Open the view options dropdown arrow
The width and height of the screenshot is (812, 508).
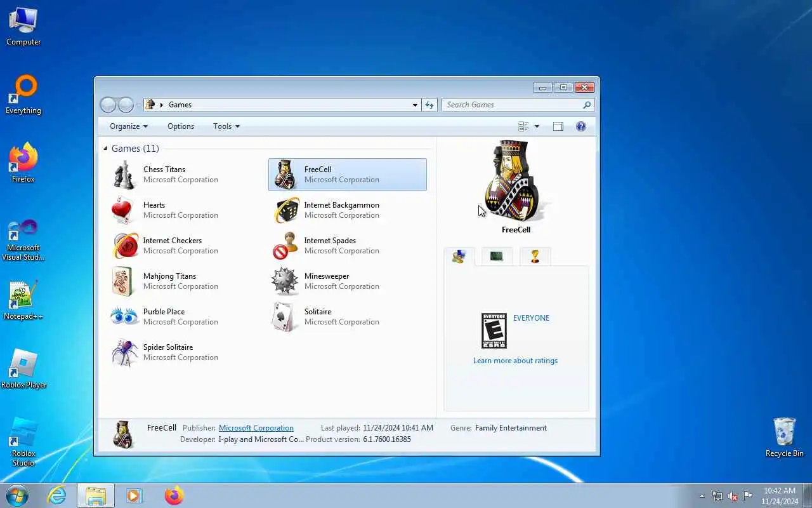coord(537,126)
